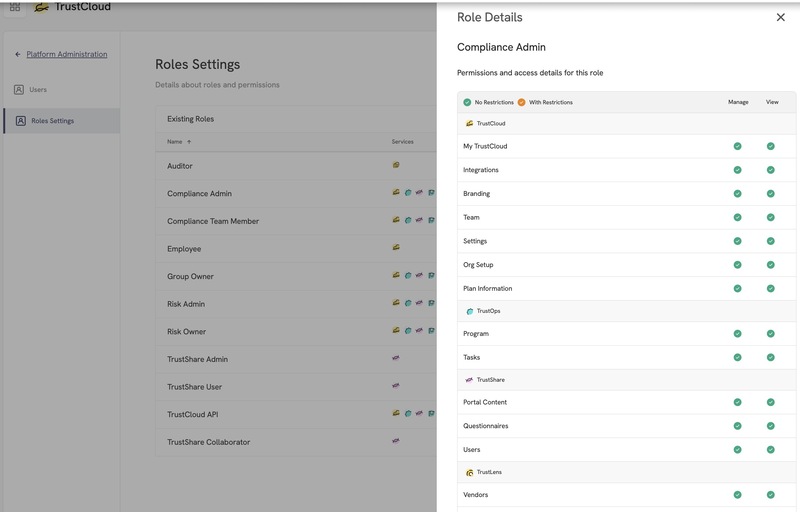The height and width of the screenshot is (512, 800).
Task: Open the TrustShare Admin role row
Action: click(296, 359)
